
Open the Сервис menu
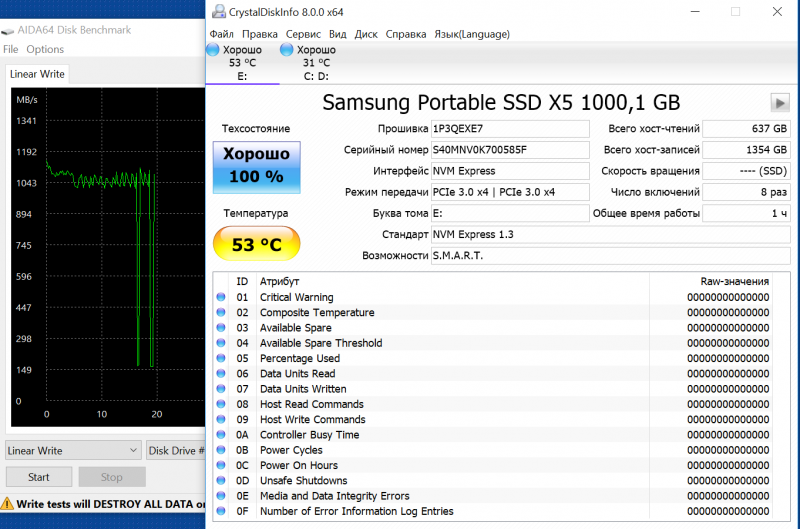303,34
